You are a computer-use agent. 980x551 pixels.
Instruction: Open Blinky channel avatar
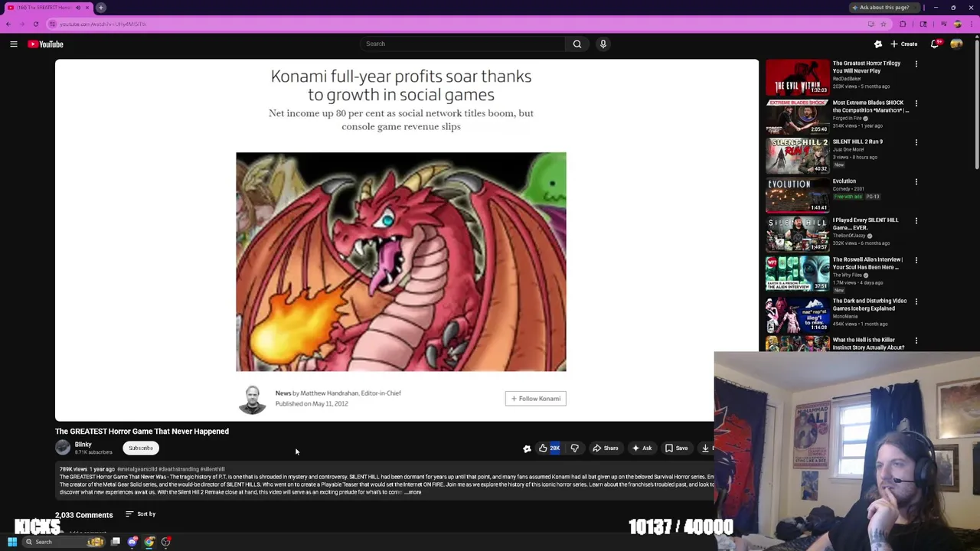coord(63,448)
